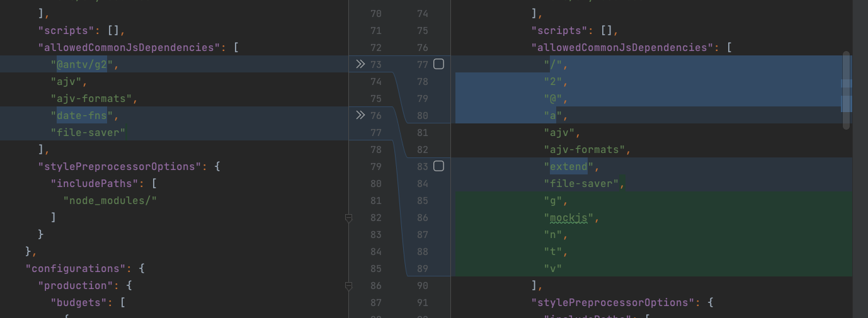Click the "t" string in right pane
The image size is (868, 318).
(553, 251)
